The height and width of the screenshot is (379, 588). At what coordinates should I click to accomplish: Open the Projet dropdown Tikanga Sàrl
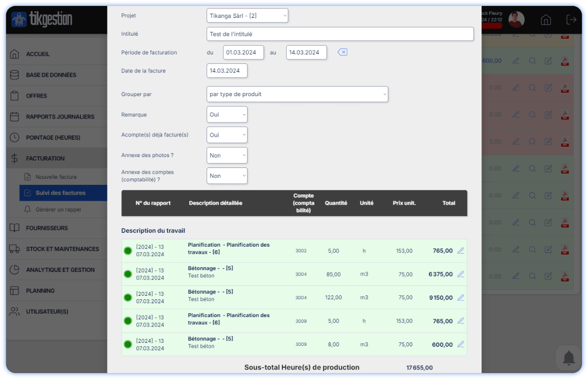[x=247, y=16]
